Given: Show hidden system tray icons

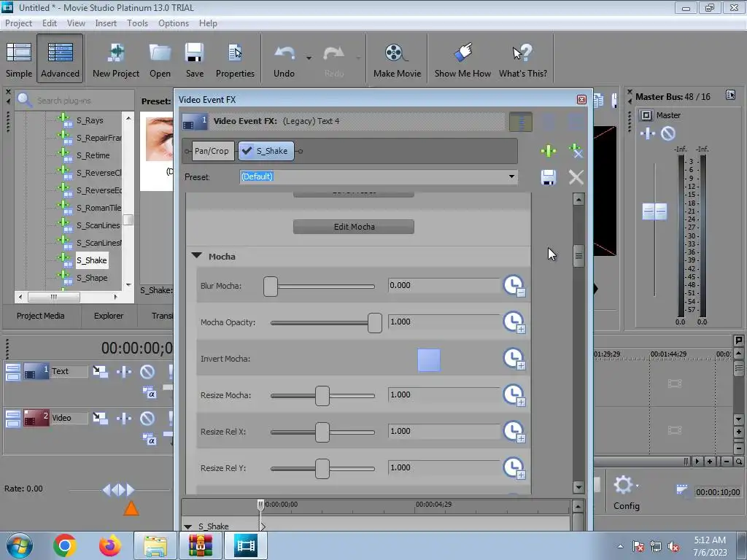Looking at the screenshot, I should tap(620, 546).
